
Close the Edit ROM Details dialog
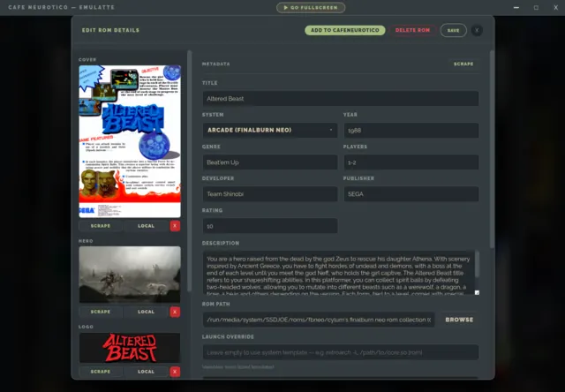point(477,30)
